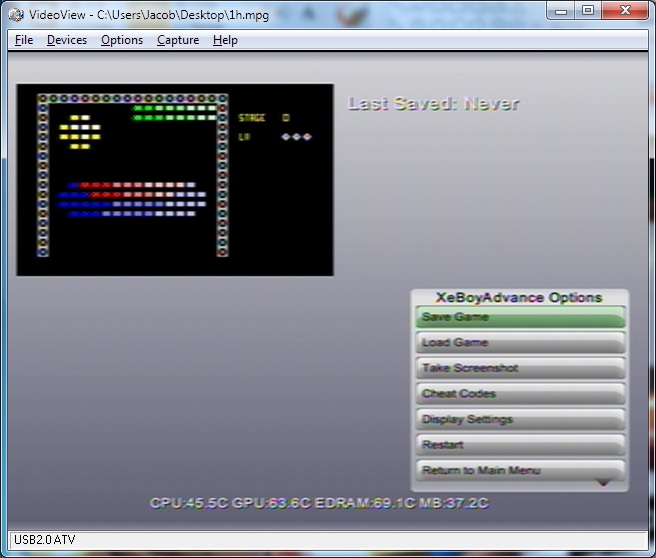Open the Cheat Codes option
This screenshot has height=558, width=656.
520,394
